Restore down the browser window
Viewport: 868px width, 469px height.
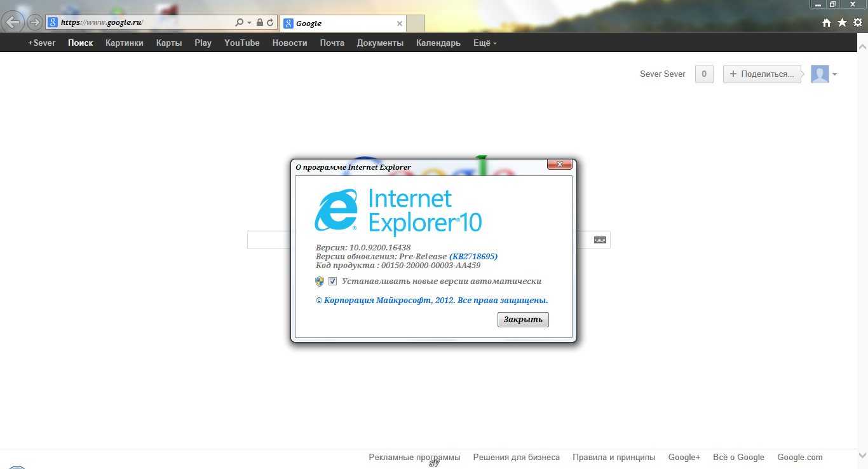pos(832,4)
